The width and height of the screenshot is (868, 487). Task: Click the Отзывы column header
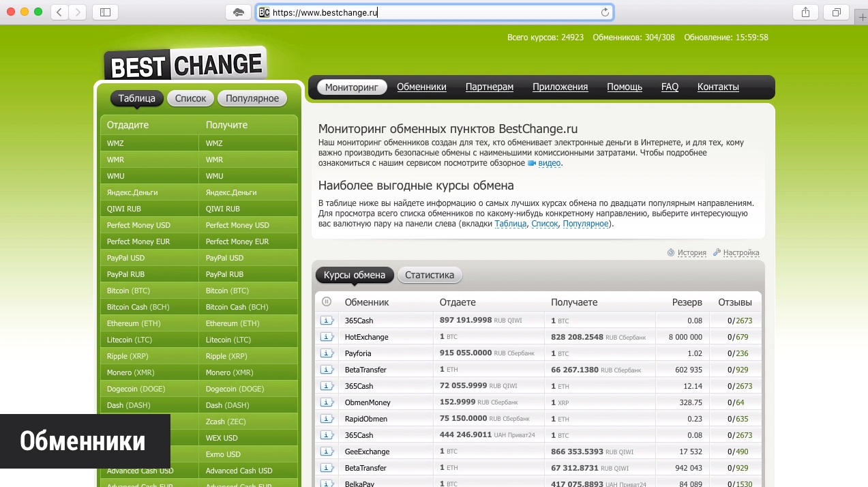click(735, 302)
